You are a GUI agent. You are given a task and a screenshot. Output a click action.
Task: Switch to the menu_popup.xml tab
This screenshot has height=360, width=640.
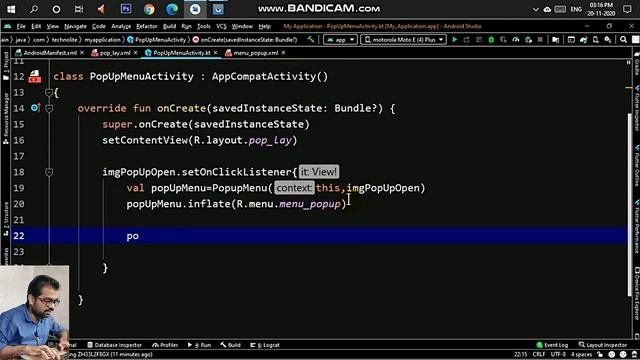[256, 53]
